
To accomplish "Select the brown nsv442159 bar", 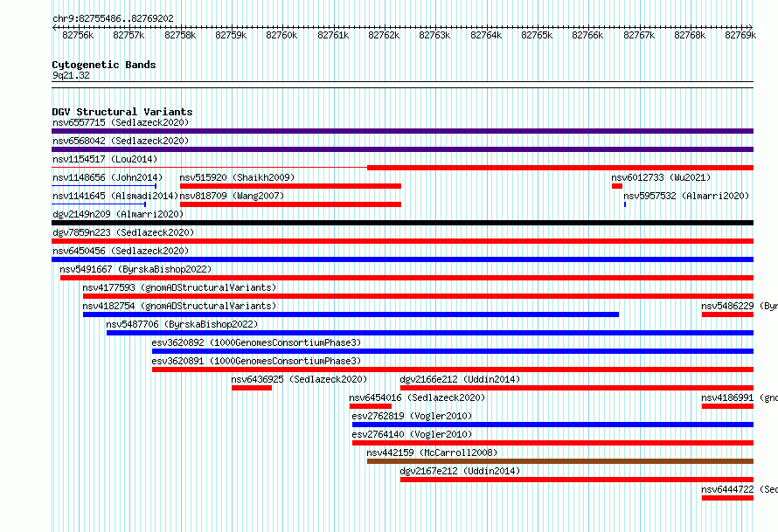I will pos(560,461).
